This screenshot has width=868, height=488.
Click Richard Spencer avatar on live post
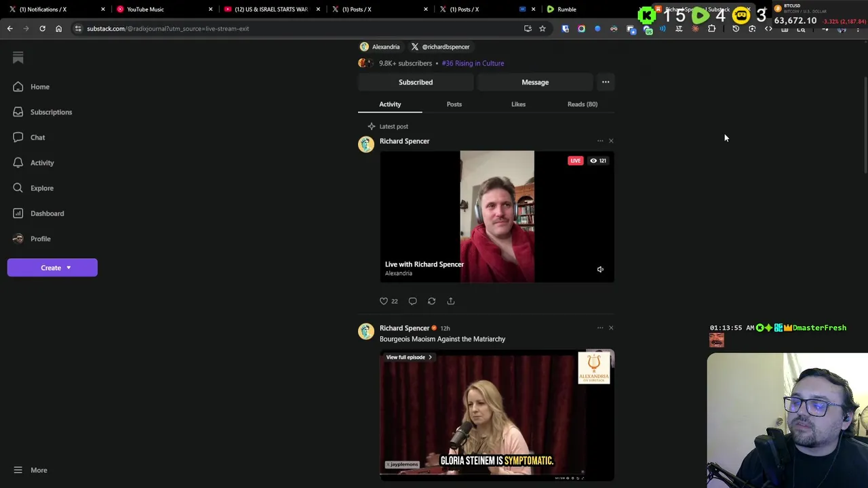click(x=366, y=144)
